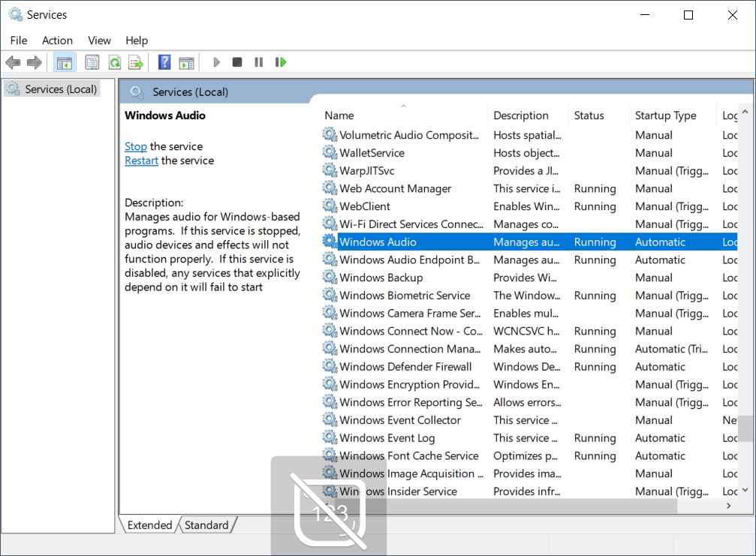Viewport: 756px width, 556px height.
Task: Select the Windows Audio service row
Action: coord(529,242)
